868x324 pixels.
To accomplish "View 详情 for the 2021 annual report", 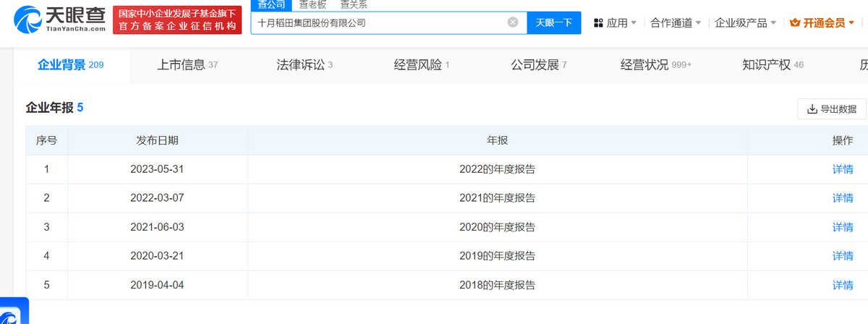I will [843, 198].
